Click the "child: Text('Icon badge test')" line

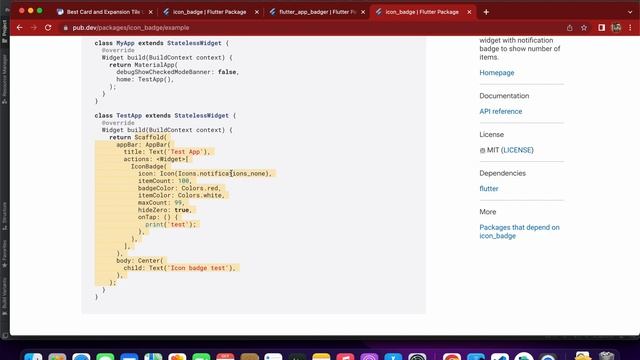(180, 268)
